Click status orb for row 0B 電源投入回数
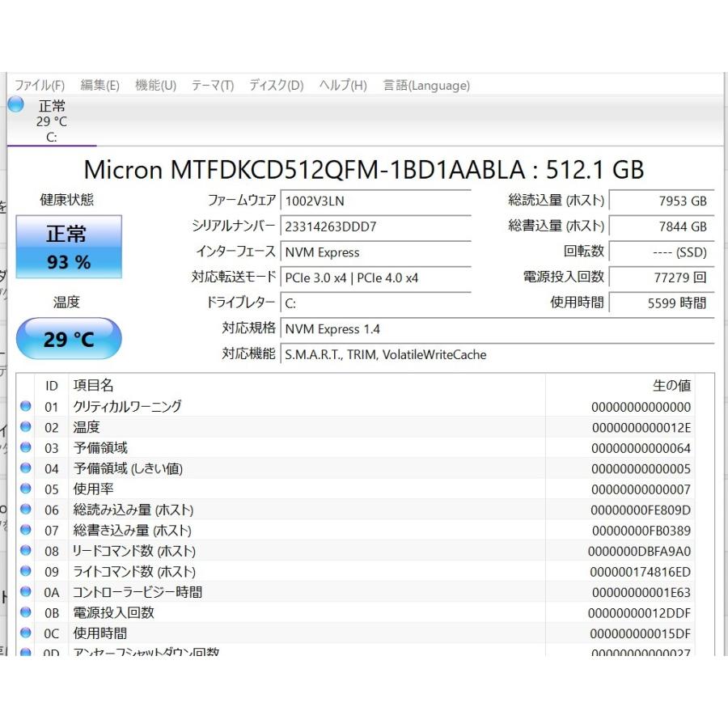This screenshot has width=728, height=728. (26, 612)
